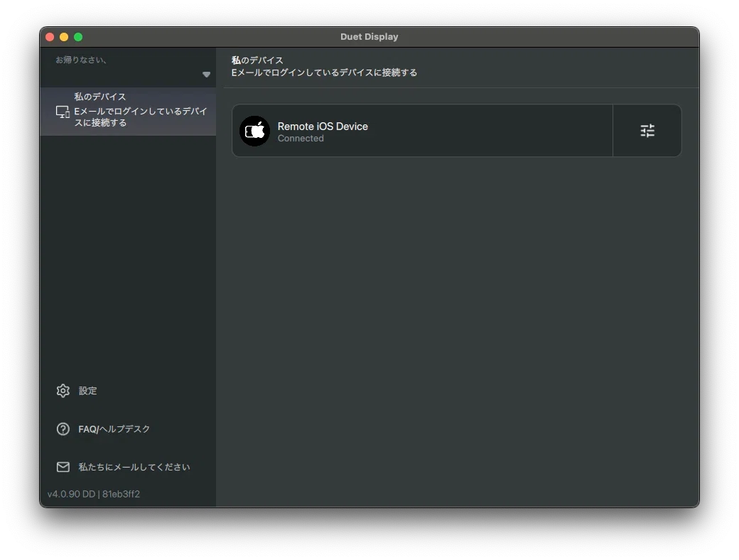The width and height of the screenshot is (739, 560).
Task: Minimize the window with yellow button
Action: (64, 37)
